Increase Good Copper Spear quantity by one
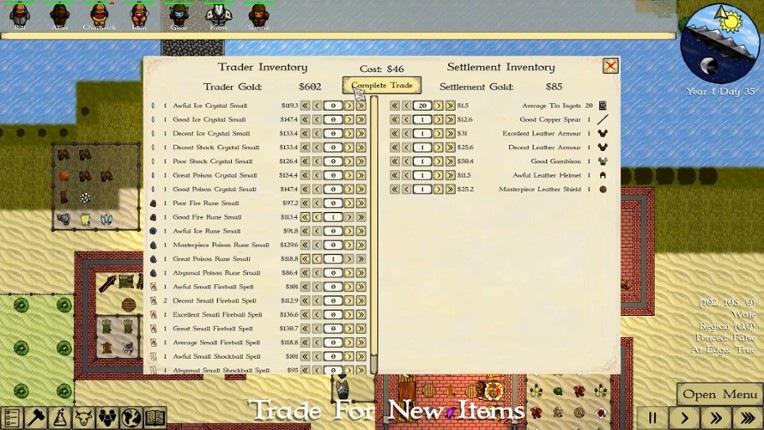The width and height of the screenshot is (764, 430). coord(438,120)
